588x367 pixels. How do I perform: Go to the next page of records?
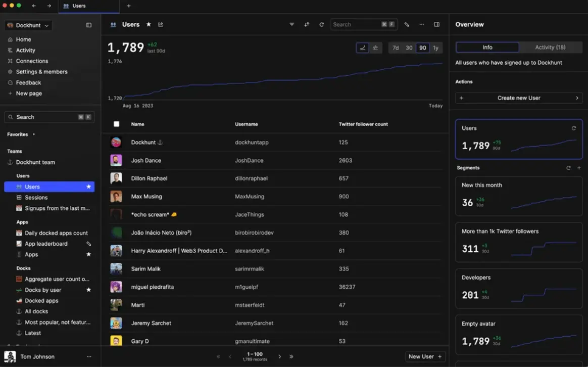click(279, 356)
